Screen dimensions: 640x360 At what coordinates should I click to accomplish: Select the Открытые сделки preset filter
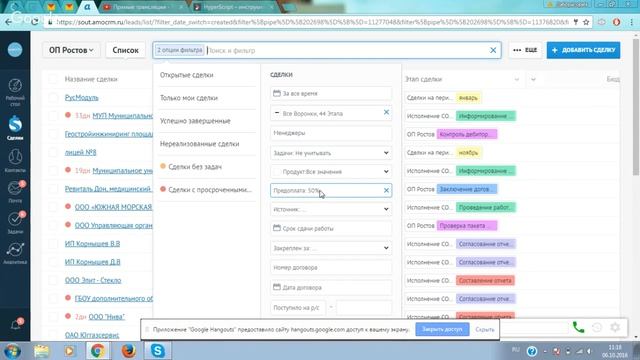(187, 75)
